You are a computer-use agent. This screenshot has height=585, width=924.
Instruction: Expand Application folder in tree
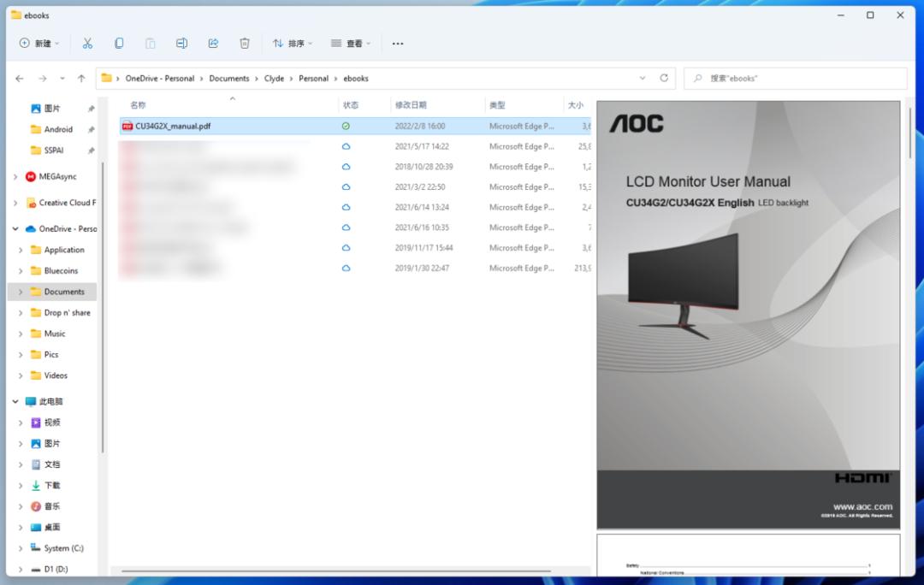21,250
